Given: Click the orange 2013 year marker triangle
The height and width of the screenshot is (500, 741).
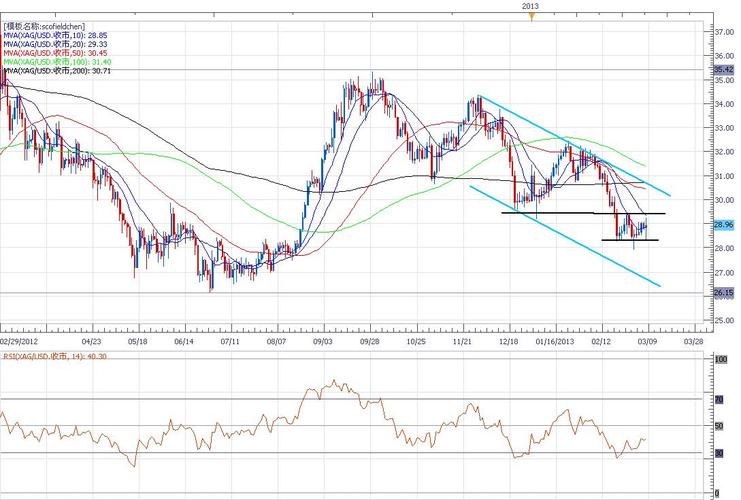Looking at the screenshot, I should click(532, 17).
